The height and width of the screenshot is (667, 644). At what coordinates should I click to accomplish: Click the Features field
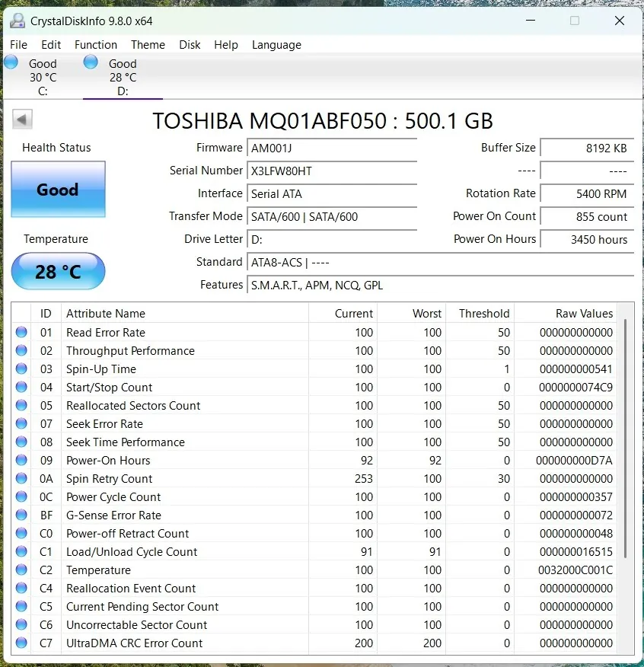(x=440, y=285)
